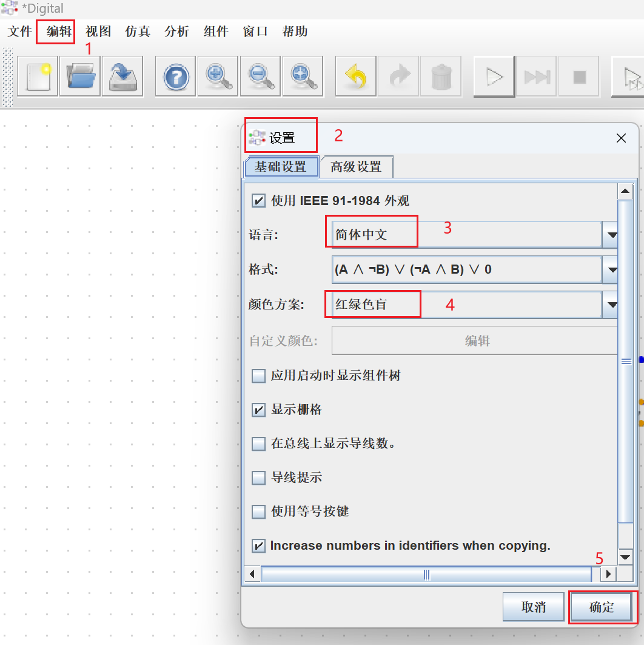Screen dimensions: 644x645
Task: Toggle 使用 IEEE 91-1984 外观 checkbox
Action: pyautogui.click(x=258, y=201)
